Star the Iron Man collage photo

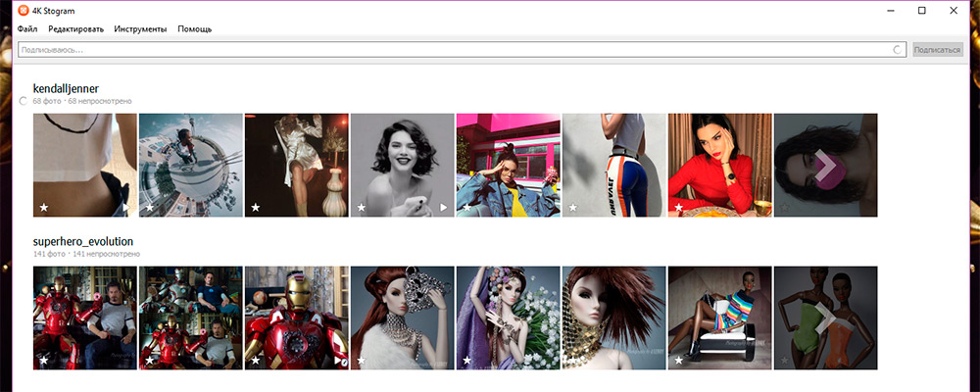(x=149, y=360)
